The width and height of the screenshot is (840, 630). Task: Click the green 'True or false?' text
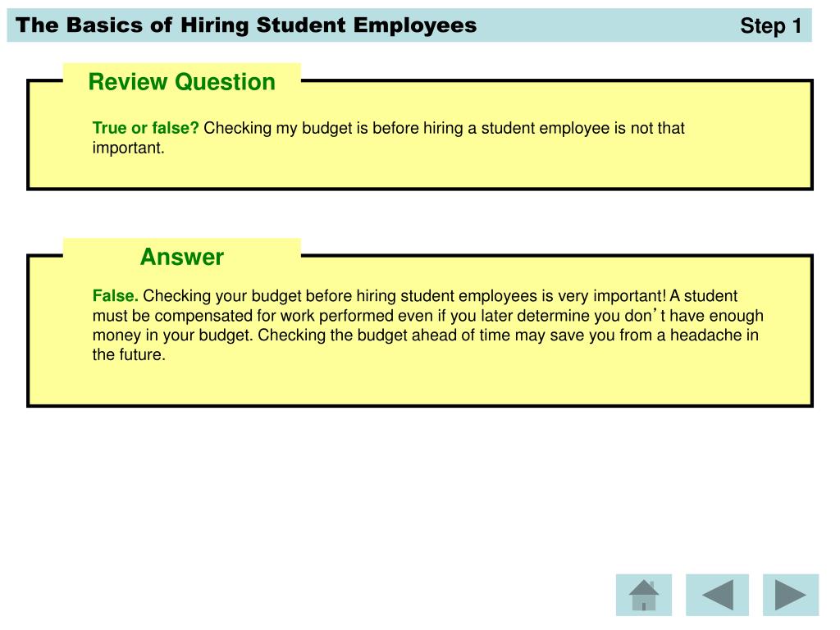[145, 128]
